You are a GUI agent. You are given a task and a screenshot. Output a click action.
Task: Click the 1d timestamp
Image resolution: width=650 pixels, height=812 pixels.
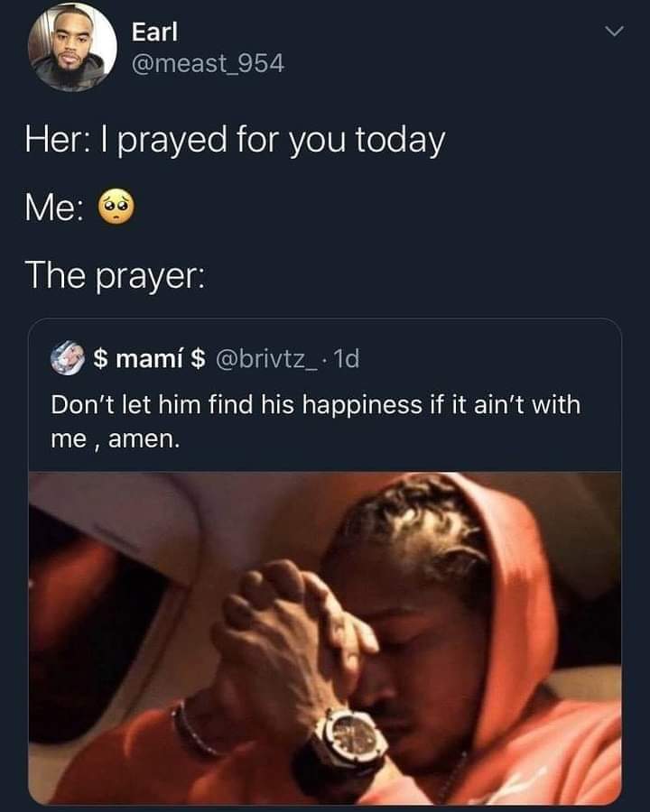tap(347, 358)
